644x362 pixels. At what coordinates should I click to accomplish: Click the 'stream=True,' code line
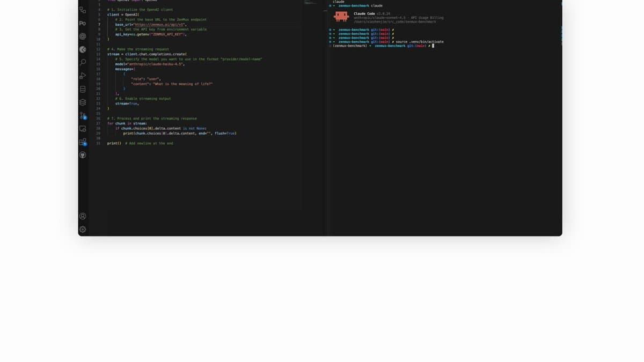[127, 104]
